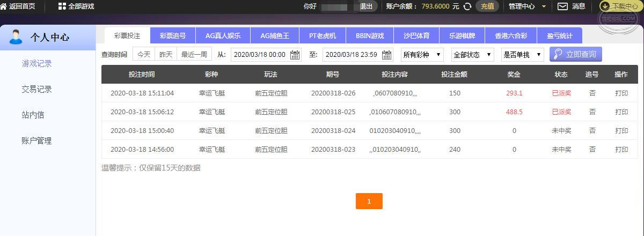Viewport: 644px width, 236px height.
Task: Click bet time 2020-03-18 15:00:40
Action: 142,130
